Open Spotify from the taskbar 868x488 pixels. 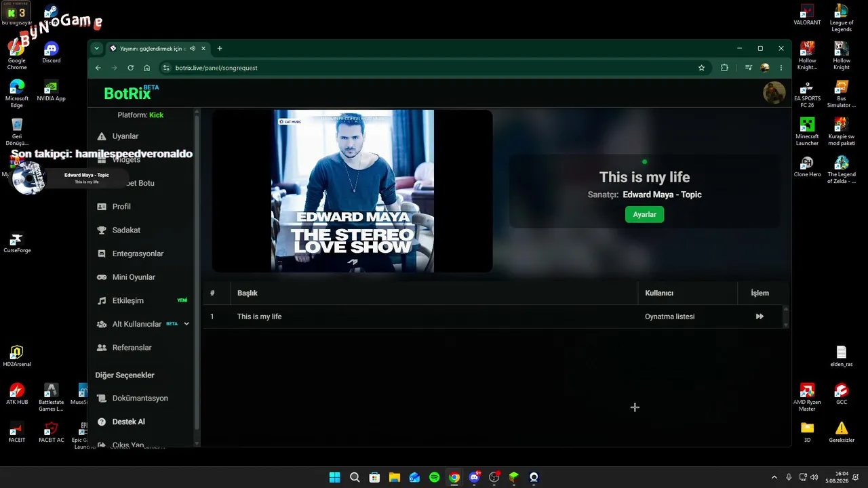[434, 477]
